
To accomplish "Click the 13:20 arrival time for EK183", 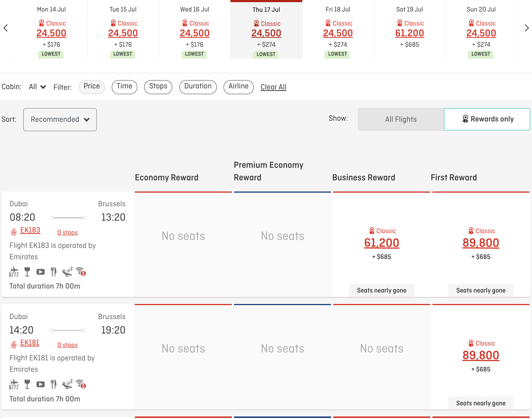I will point(113,217).
